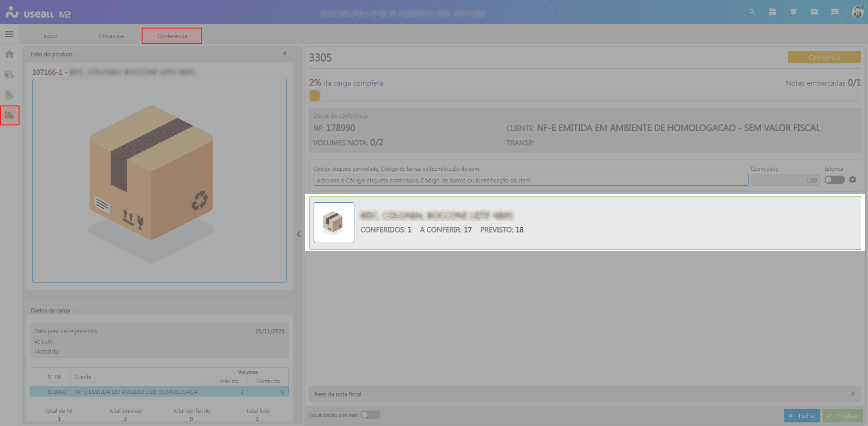Switch to the Embarque tab
This screenshot has height=426, width=868.
tap(111, 36)
